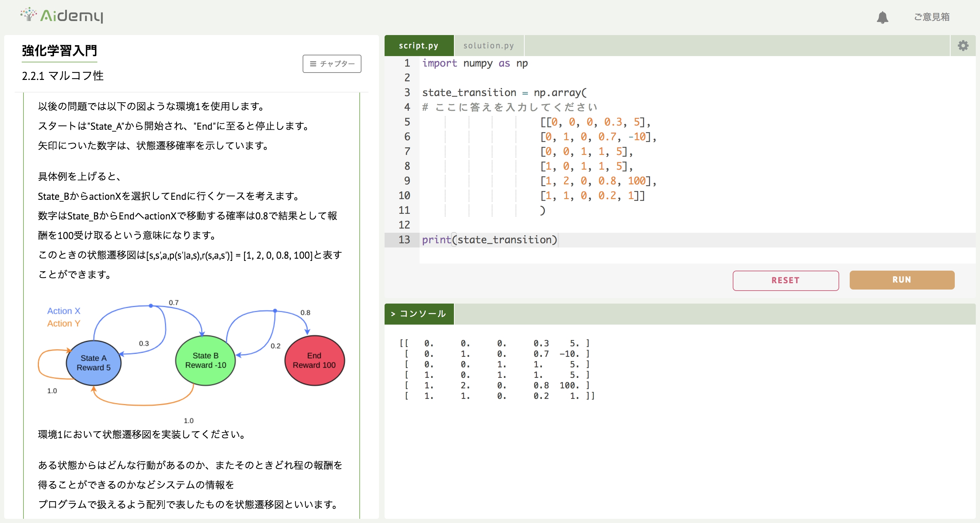980x523 pixels.
Task: Click code row [1, 1, 0, 0.2, 1]]
Action: [x=592, y=196]
